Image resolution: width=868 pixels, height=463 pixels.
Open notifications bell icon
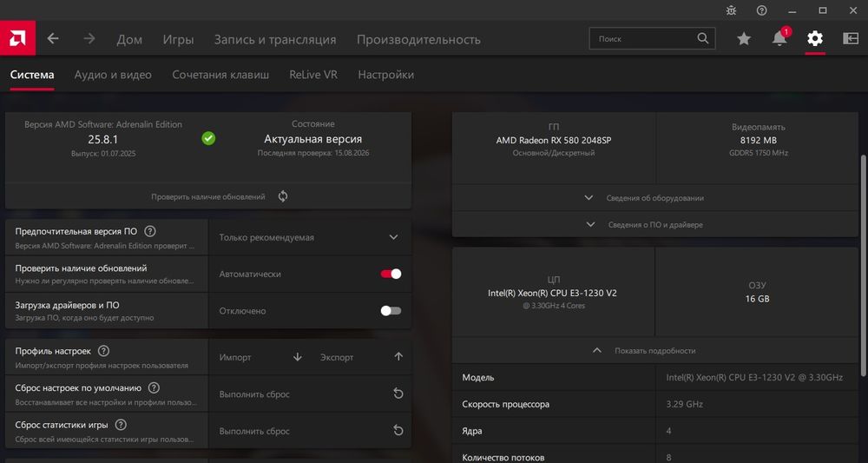(779, 38)
